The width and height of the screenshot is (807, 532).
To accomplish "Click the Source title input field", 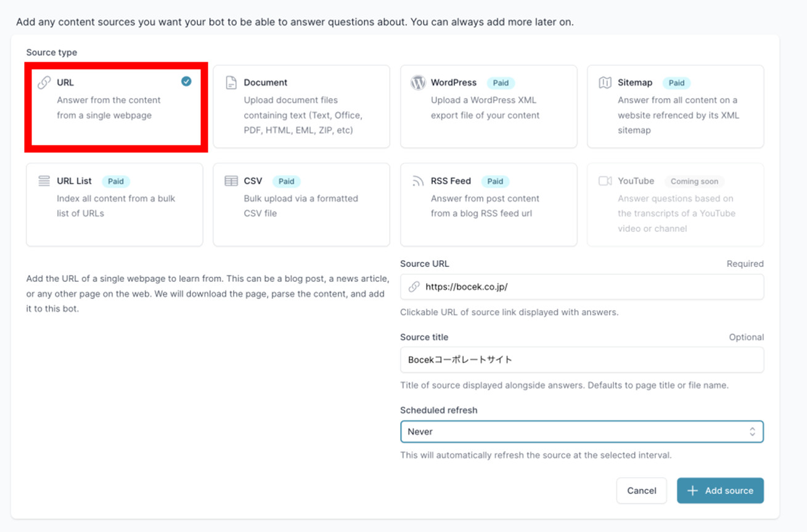I will (582, 360).
